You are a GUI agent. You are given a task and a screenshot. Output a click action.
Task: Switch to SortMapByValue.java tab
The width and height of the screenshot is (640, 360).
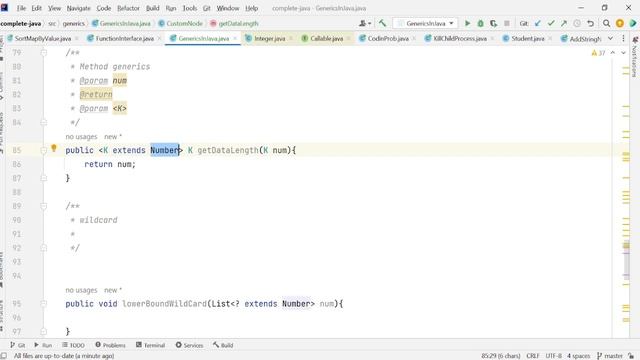[x=42, y=38]
